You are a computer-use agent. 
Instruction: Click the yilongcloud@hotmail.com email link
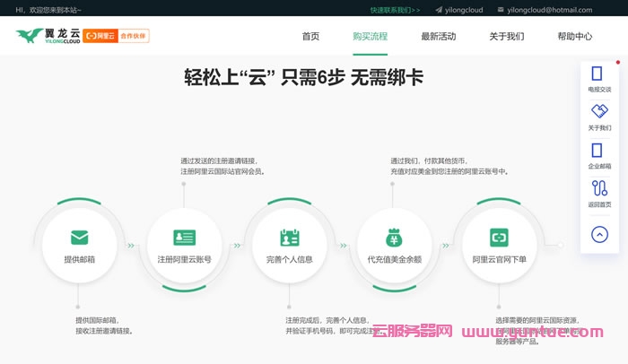[549, 10]
